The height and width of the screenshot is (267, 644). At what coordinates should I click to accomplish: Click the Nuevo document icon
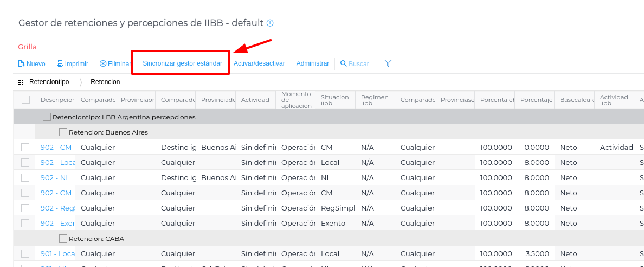coord(21,63)
